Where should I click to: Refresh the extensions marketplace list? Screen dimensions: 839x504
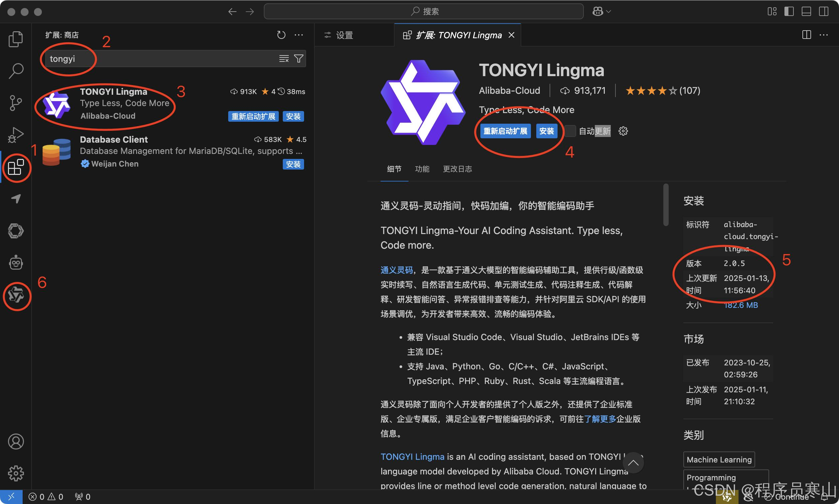281,35
